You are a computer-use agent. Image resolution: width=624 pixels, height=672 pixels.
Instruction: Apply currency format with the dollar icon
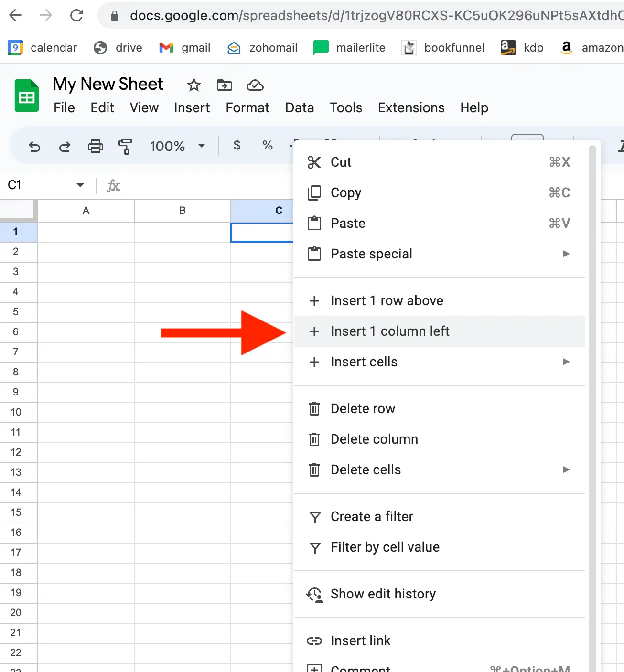pos(237,146)
